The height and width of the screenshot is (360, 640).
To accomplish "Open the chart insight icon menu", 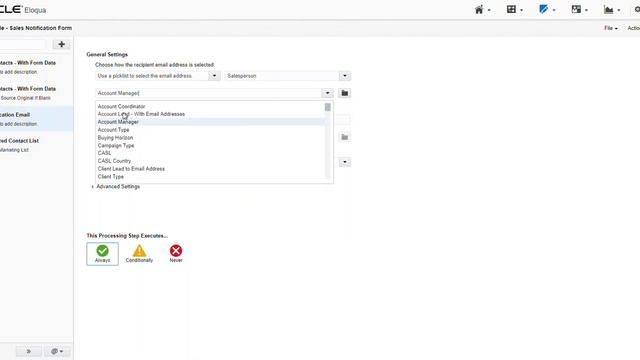I will tap(611, 9).
